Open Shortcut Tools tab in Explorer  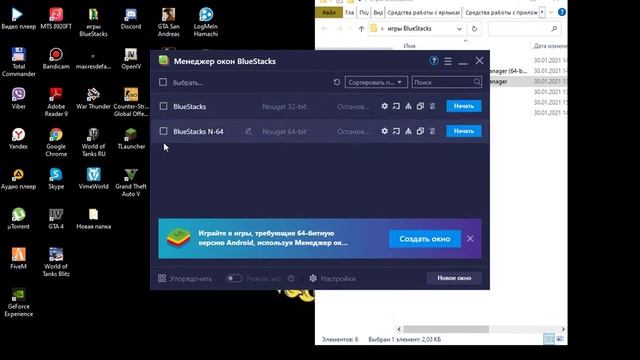click(423, 13)
